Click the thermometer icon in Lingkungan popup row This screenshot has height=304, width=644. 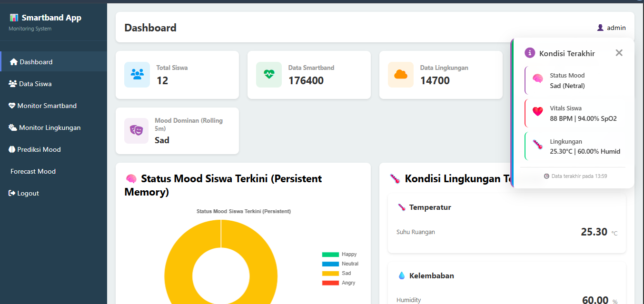pyautogui.click(x=538, y=145)
